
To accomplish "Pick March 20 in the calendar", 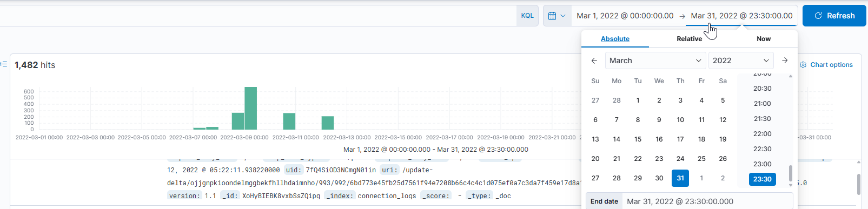I will pos(595,159).
